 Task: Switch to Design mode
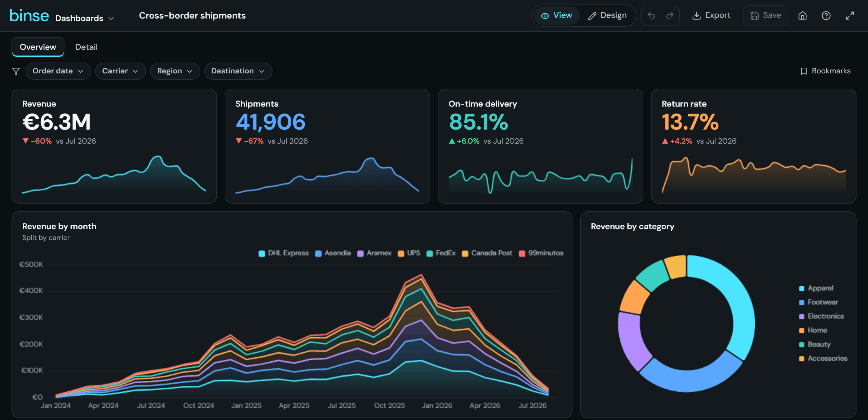(607, 16)
